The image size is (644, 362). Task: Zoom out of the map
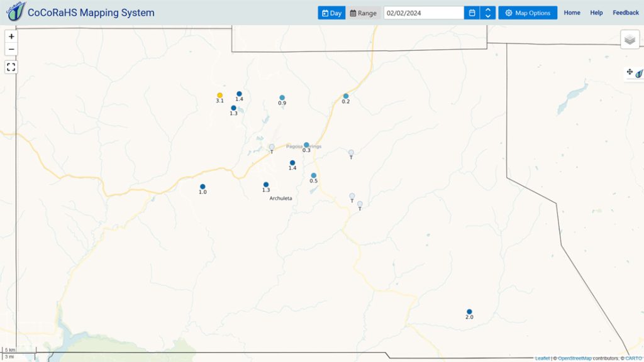[x=11, y=49]
